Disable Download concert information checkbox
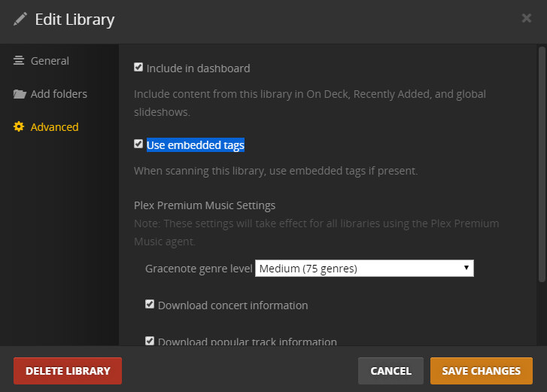Viewport: 547px width, 392px height. pyautogui.click(x=150, y=305)
